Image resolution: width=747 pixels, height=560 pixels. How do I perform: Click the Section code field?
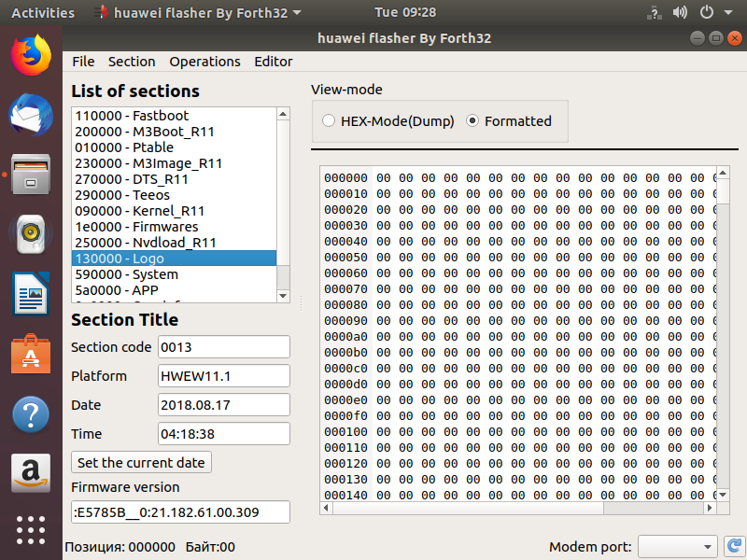[x=224, y=346]
